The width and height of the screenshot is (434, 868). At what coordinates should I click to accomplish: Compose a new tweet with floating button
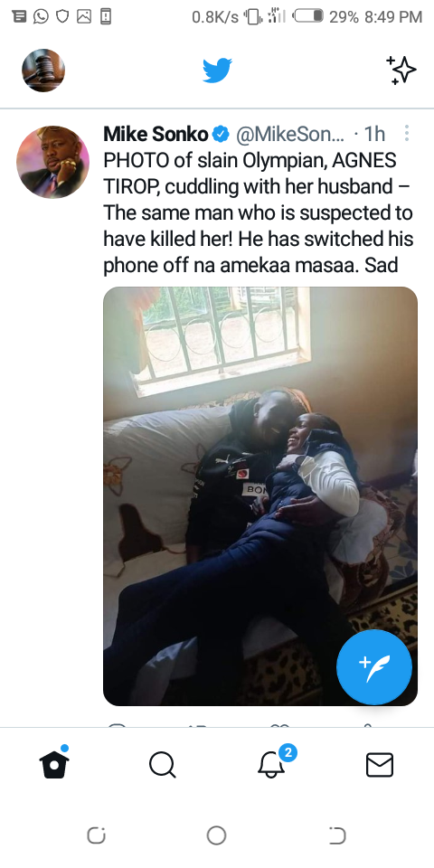click(374, 667)
